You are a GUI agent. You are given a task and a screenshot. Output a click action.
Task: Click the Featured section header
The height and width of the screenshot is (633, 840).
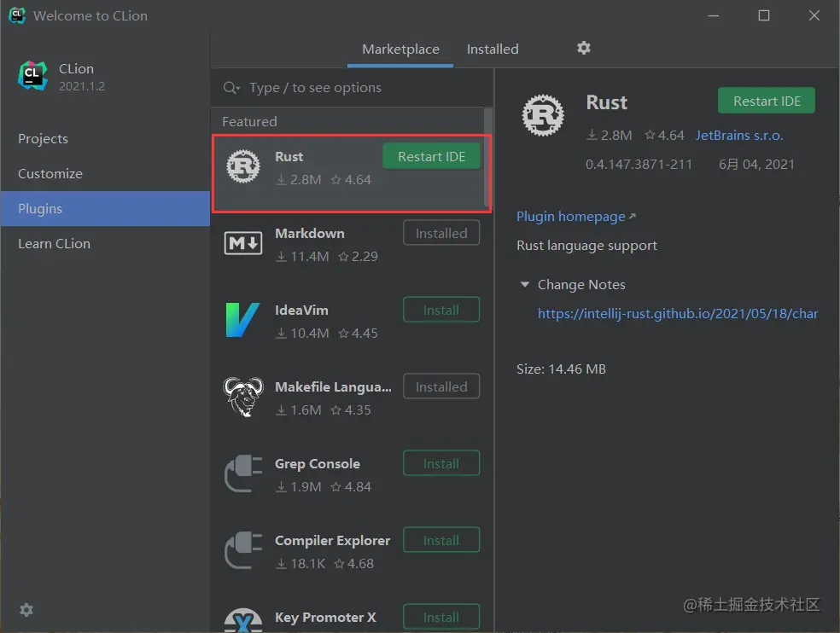249,121
